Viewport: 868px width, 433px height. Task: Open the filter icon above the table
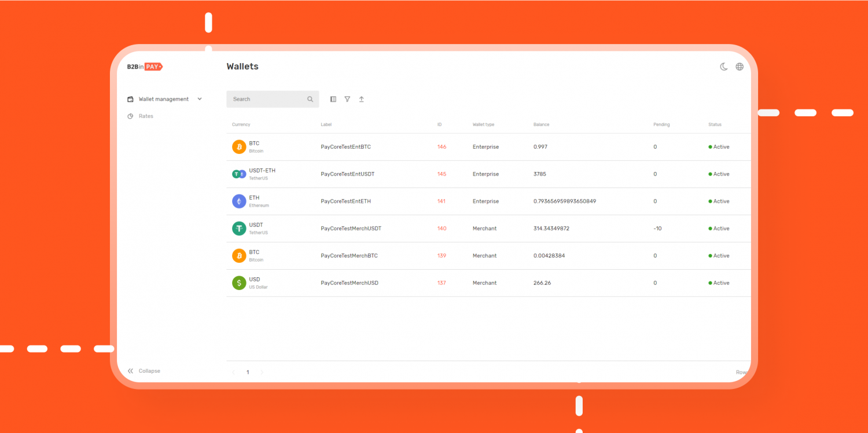click(347, 99)
